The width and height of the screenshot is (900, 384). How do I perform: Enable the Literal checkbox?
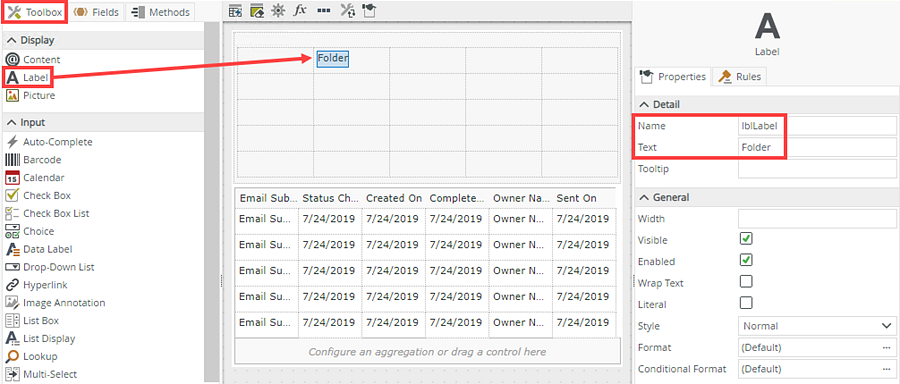click(x=746, y=302)
